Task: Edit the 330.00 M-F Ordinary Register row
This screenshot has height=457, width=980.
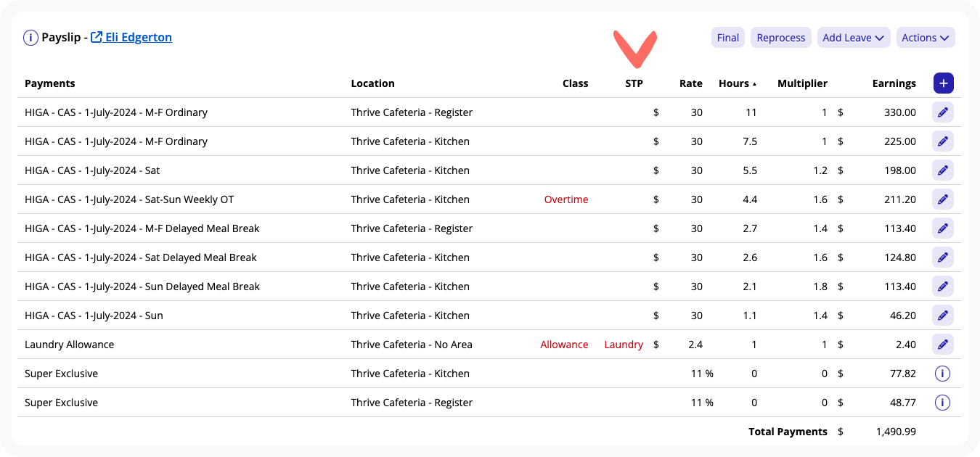Action: (943, 112)
